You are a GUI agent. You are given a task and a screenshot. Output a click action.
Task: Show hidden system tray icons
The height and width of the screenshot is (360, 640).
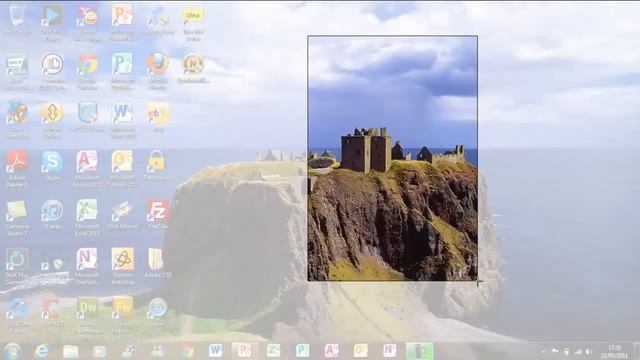(x=543, y=351)
